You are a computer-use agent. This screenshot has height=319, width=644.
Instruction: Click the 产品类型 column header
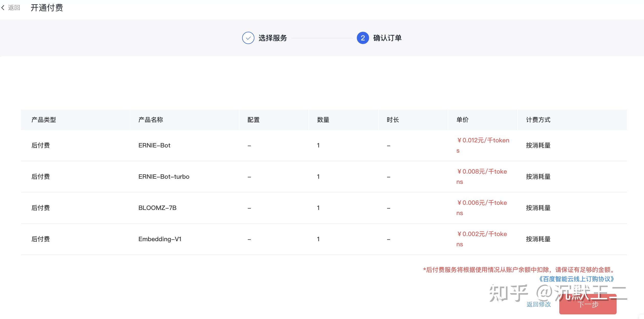[x=44, y=120]
